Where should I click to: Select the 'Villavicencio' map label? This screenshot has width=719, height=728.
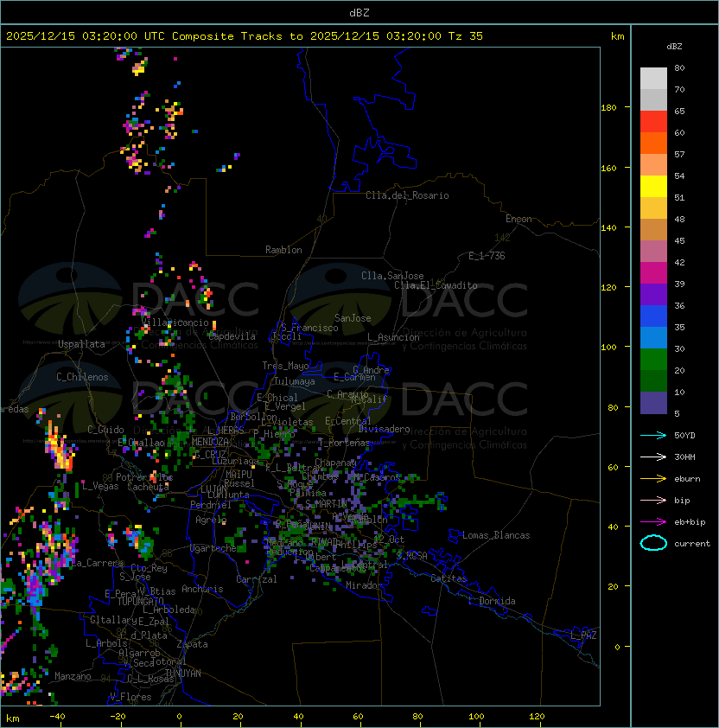pyautogui.click(x=175, y=322)
